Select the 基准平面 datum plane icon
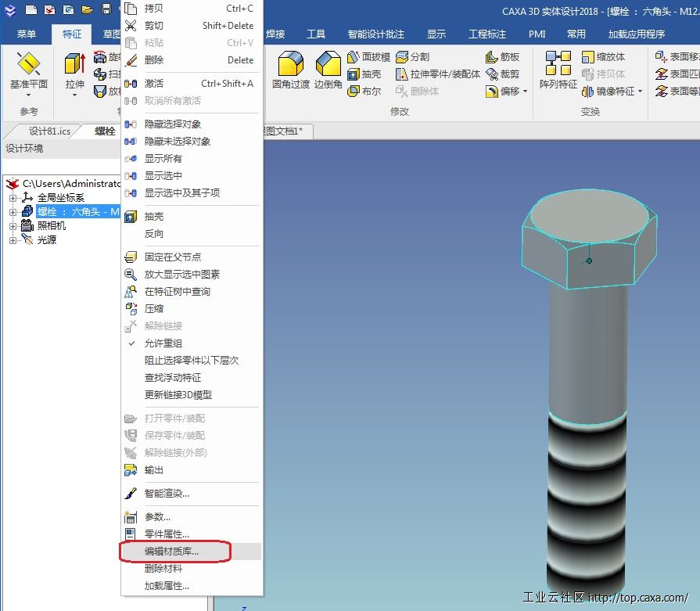The height and width of the screenshot is (611, 700). (28, 64)
